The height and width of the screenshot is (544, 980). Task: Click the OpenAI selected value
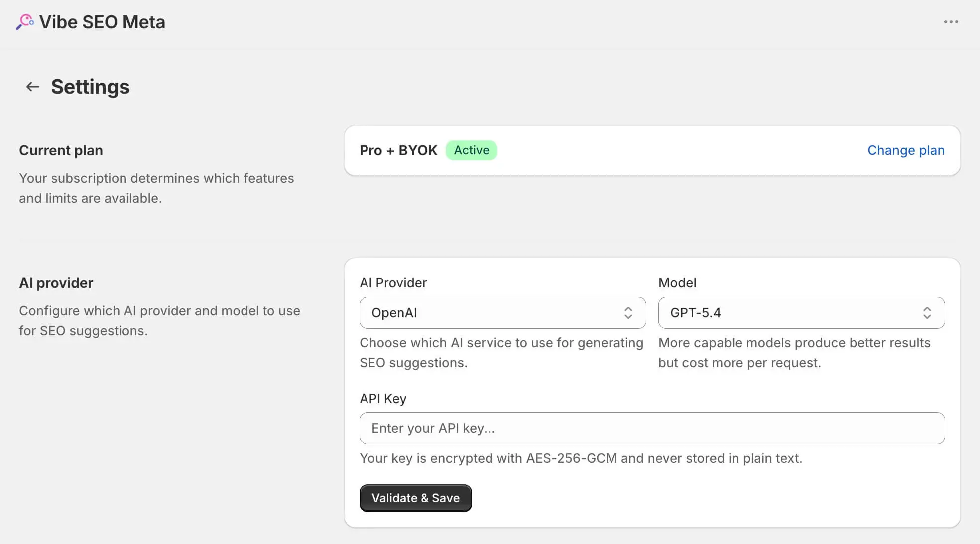click(x=394, y=313)
